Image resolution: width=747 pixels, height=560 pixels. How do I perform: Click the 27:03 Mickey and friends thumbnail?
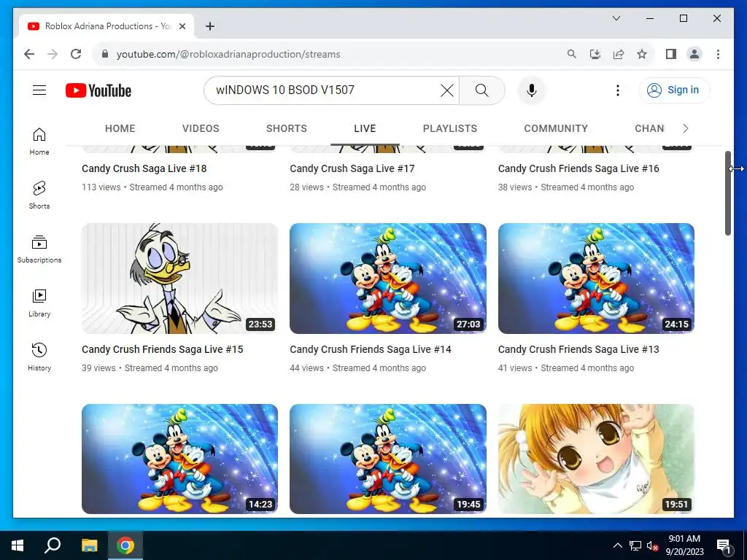388,278
